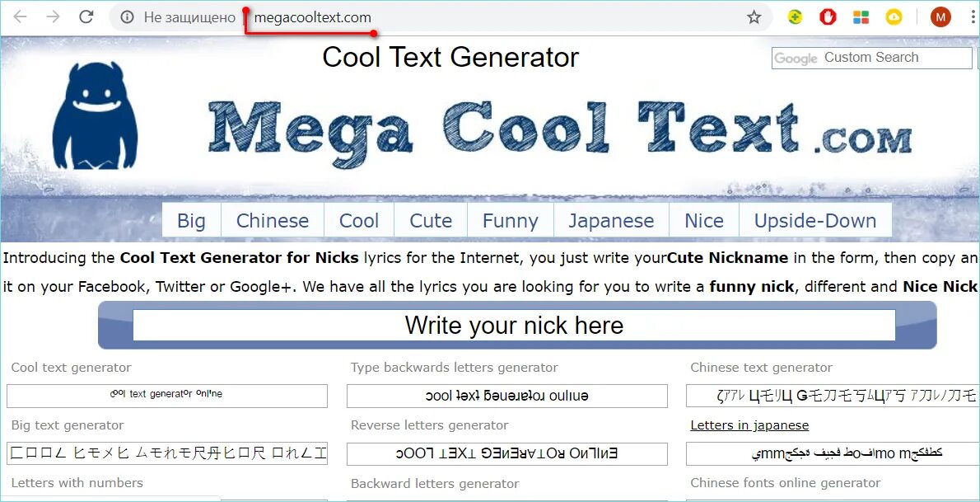Bookmark this page with the star
The width and height of the screenshot is (980, 502).
[754, 17]
